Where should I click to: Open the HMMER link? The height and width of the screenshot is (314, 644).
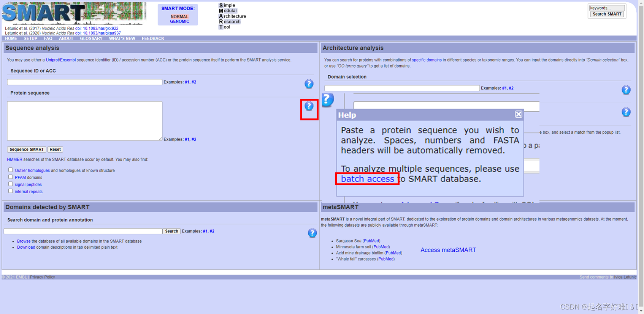[x=15, y=159]
